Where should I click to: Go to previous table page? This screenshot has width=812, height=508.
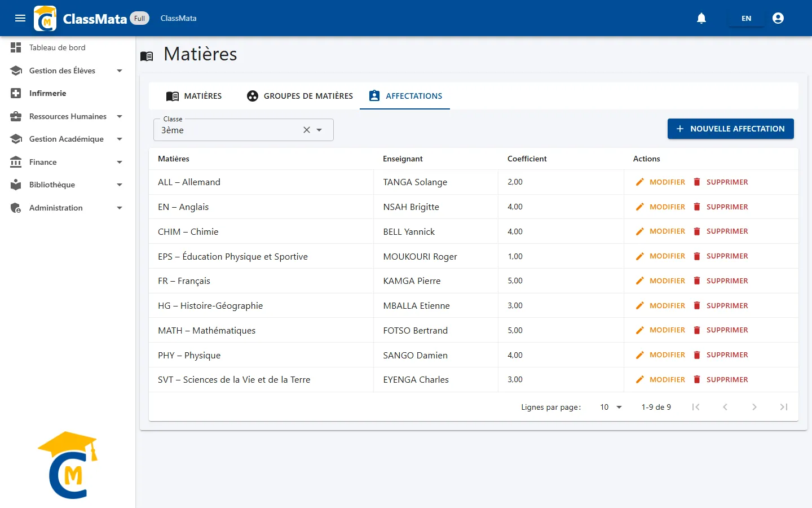pos(725,407)
